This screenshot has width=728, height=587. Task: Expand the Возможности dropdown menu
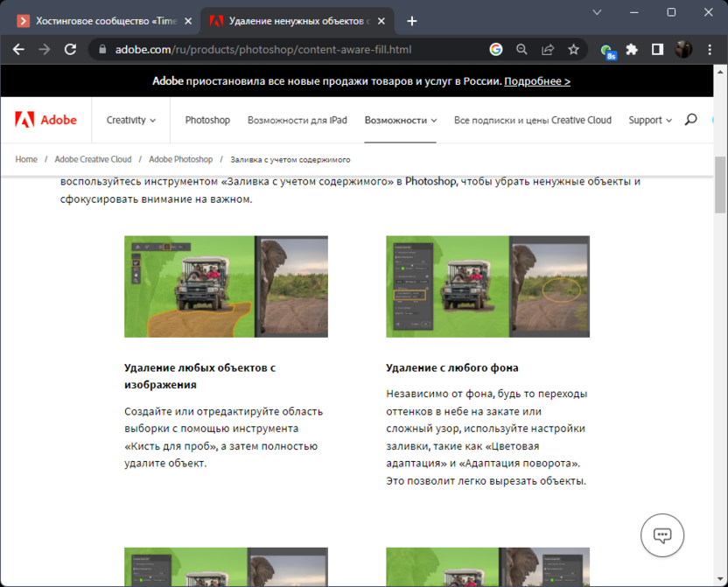pos(400,120)
